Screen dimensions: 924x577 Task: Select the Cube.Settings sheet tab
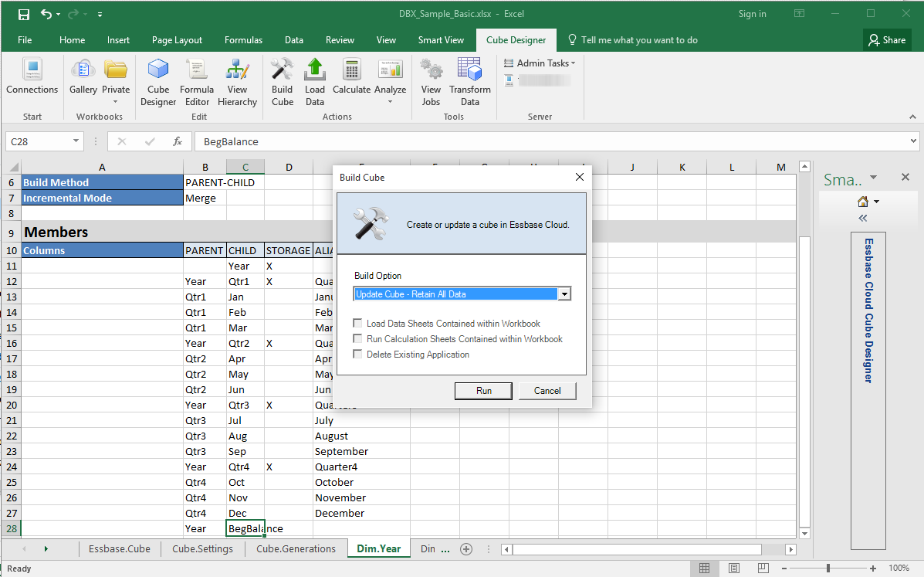[x=202, y=548]
